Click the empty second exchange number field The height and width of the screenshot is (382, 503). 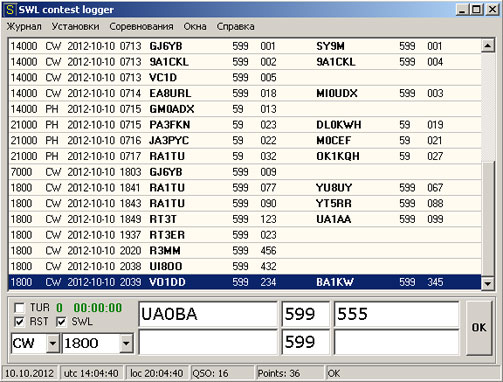click(x=396, y=342)
